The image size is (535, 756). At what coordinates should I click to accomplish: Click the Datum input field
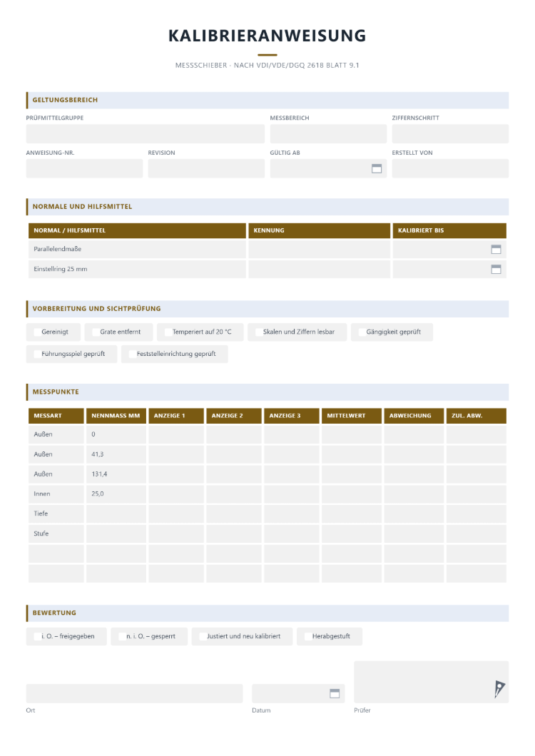tap(298, 693)
